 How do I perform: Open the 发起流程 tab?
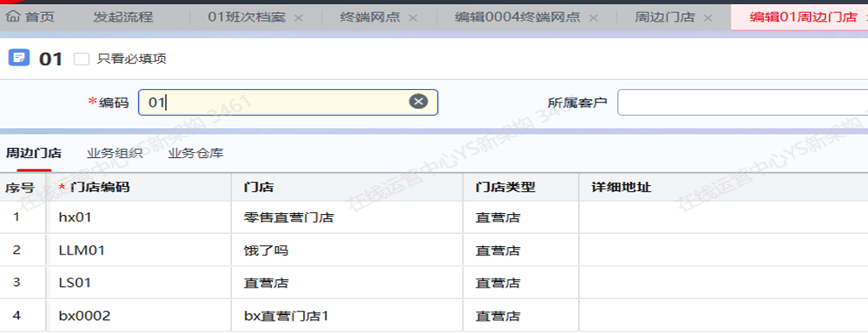122,17
